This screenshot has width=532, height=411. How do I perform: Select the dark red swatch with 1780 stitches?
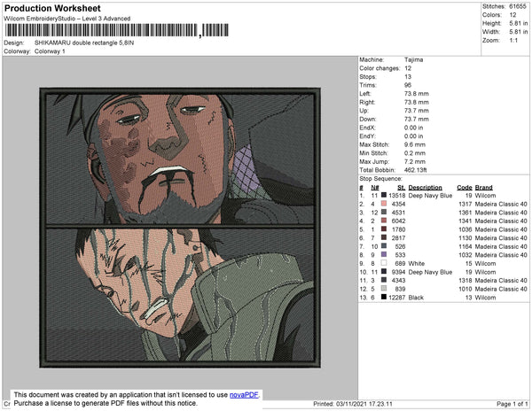coord(384,229)
